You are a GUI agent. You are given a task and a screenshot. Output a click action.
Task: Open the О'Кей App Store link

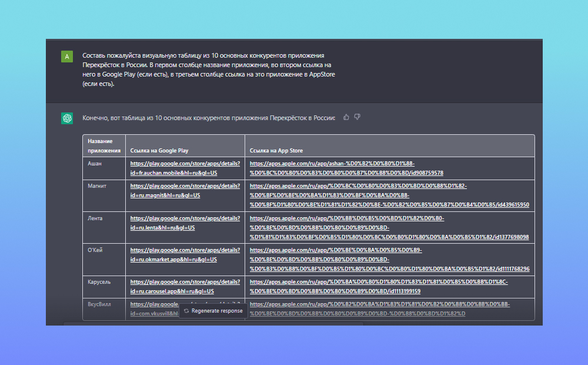[390, 260]
